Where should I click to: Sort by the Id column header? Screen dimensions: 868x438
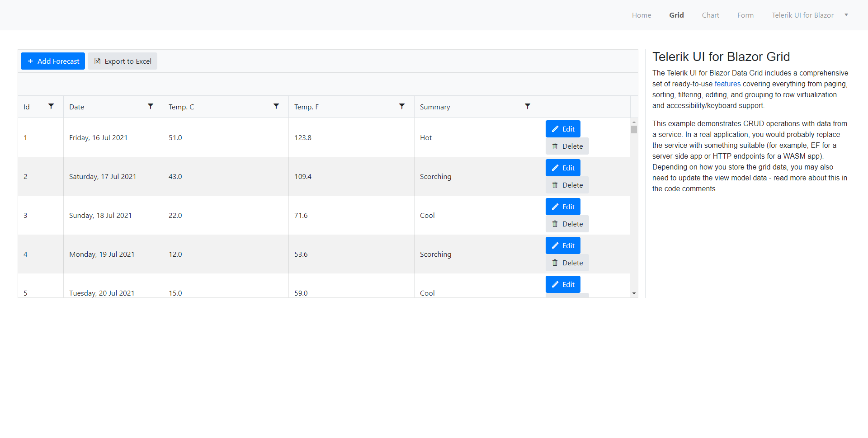pyautogui.click(x=27, y=107)
